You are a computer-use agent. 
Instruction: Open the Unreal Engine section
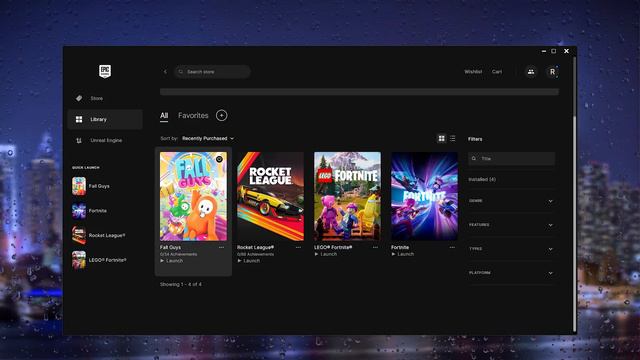[x=105, y=140]
